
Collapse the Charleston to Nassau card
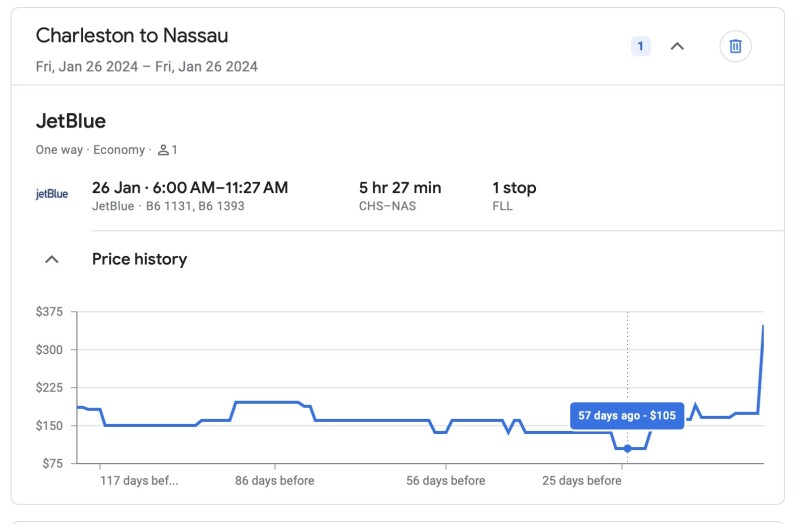677,46
